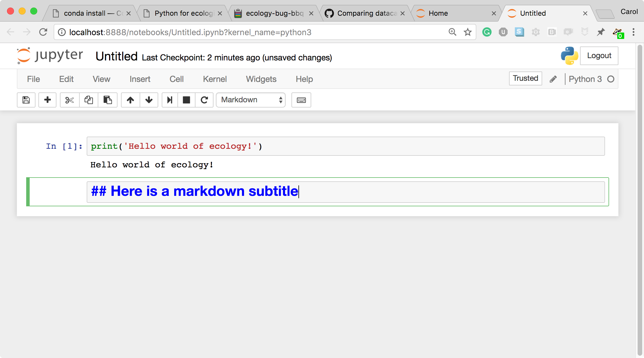Click the kernel busy indicator circle
The width and height of the screenshot is (644, 358).
click(x=610, y=79)
